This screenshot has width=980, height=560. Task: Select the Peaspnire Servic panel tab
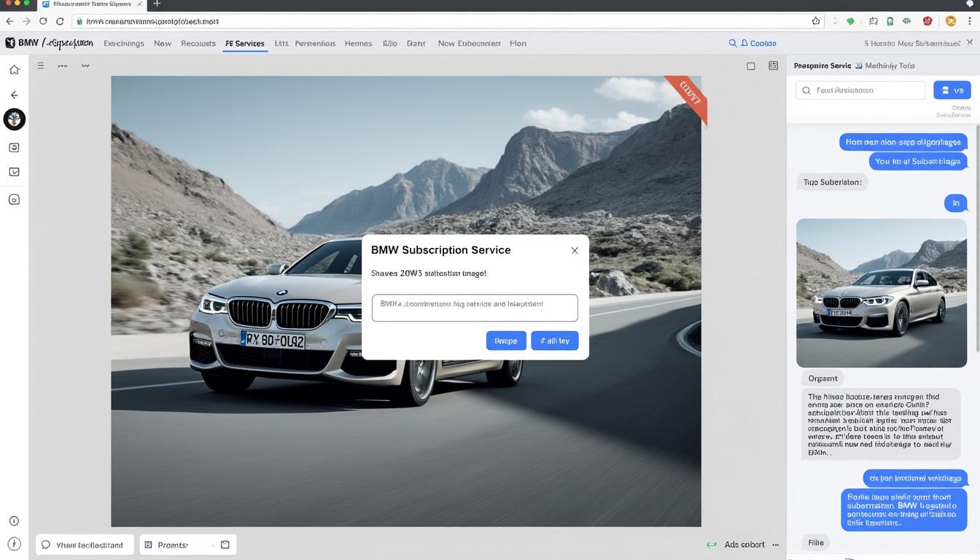(x=822, y=66)
